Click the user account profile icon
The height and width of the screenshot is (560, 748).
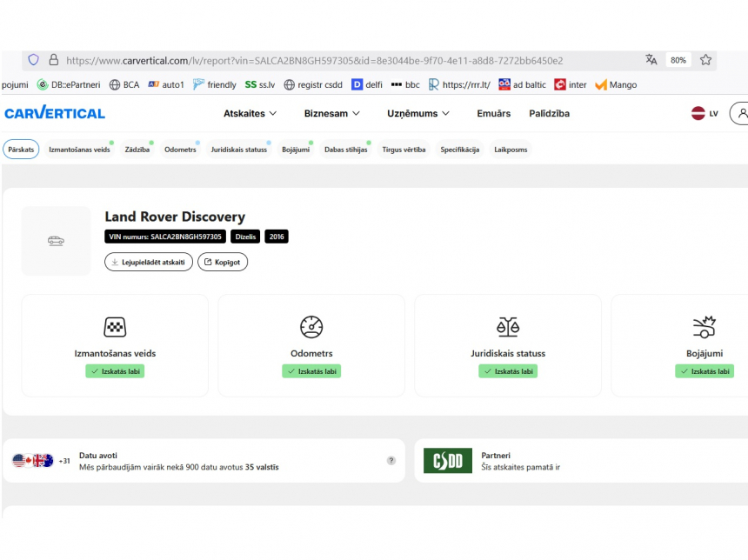740,113
